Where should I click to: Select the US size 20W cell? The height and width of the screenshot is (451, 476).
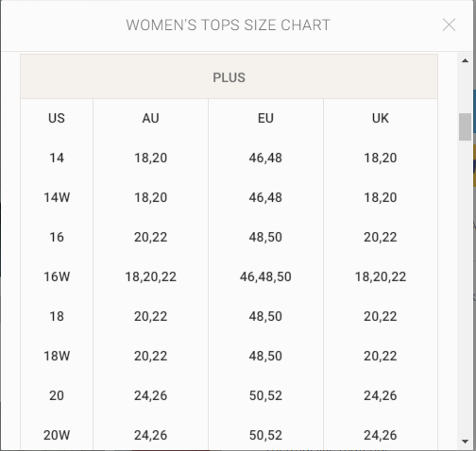point(57,435)
